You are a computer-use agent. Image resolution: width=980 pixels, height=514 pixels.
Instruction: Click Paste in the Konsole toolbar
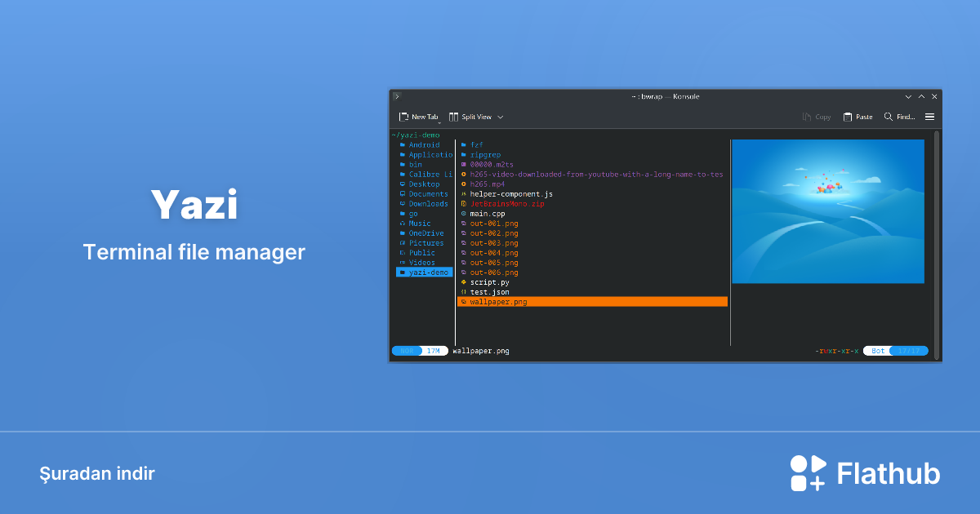(x=857, y=117)
